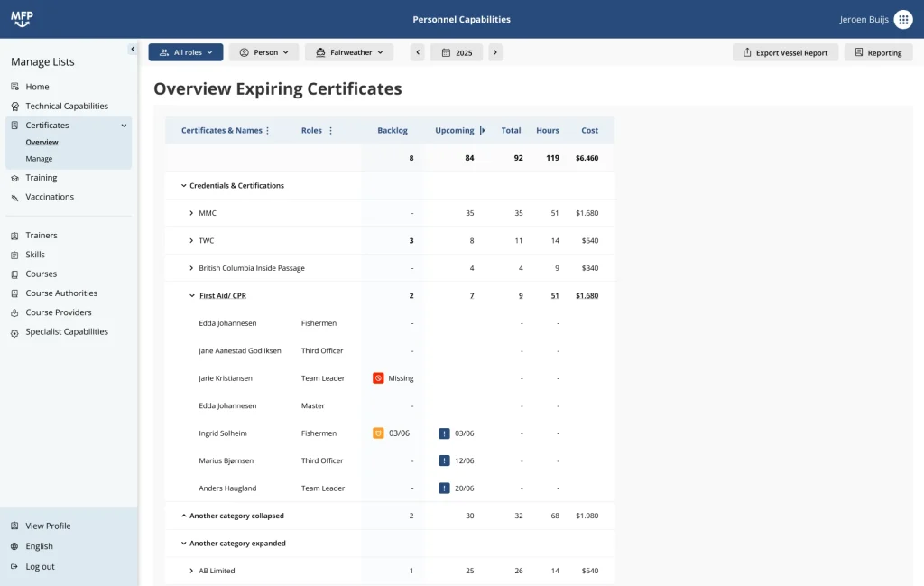Expand British Columbia Inside Passage row

coord(191,268)
